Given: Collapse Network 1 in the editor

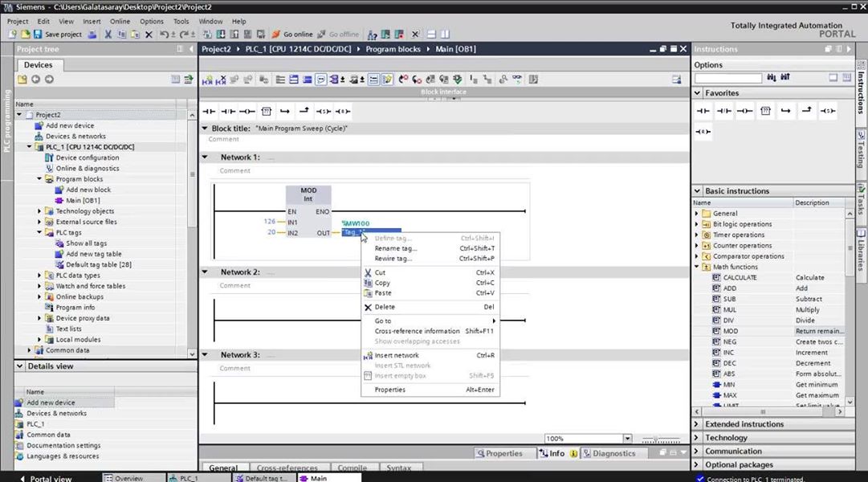Looking at the screenshot, I should [x=206, y=157].
